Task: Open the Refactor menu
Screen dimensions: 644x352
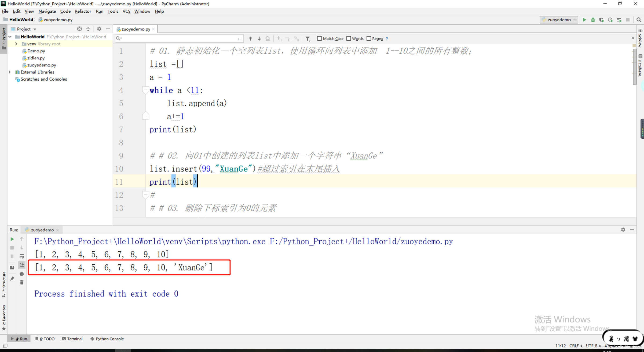Action: [x=83, y=11]
